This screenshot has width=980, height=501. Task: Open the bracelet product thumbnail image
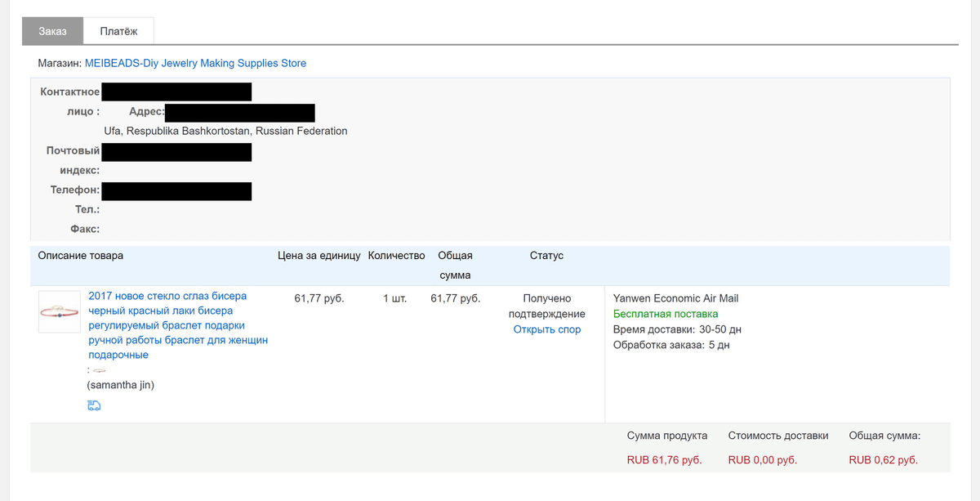point(60,311)
